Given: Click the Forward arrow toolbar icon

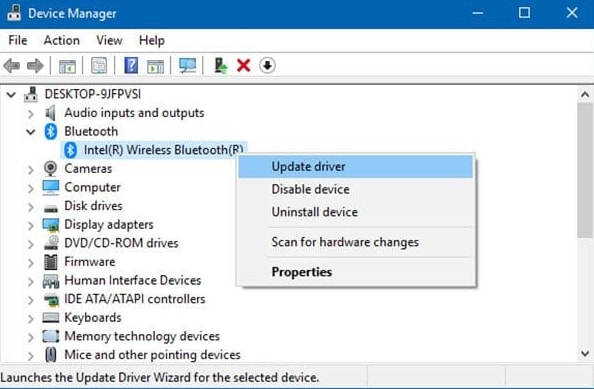Looking at the screenshot, I should coord(35,66).
